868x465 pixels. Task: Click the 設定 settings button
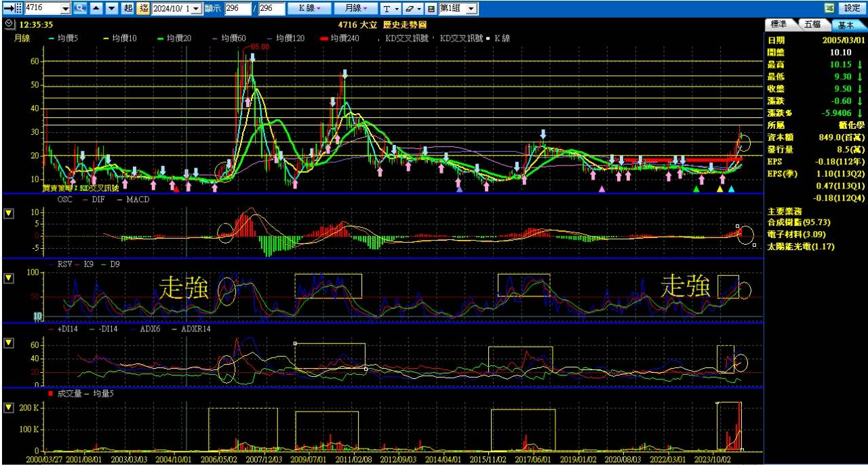[x=853, y=8]
